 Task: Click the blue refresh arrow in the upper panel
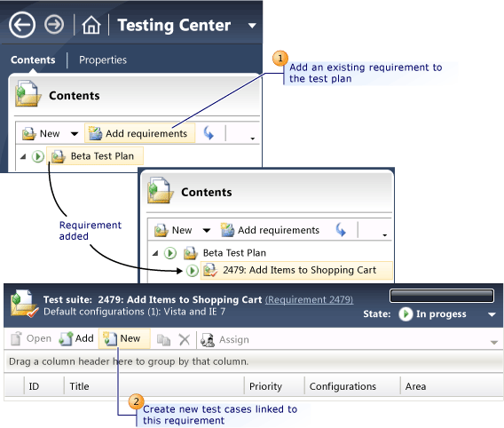209,133
